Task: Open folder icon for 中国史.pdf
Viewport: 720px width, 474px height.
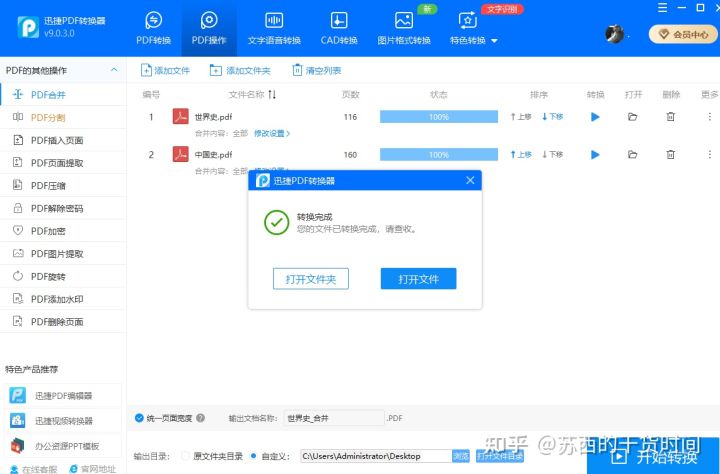Action: coord(632,154)
